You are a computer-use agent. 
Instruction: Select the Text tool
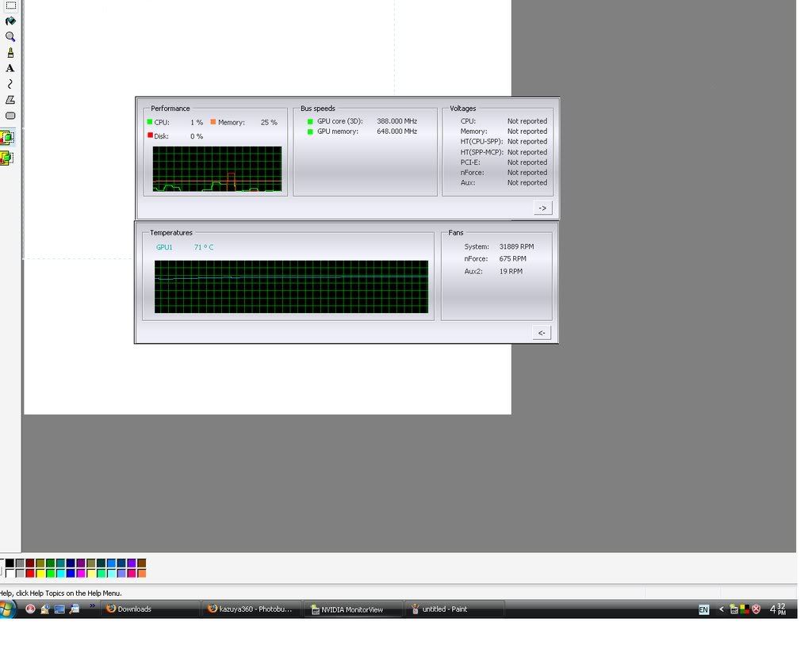[10, 68]
